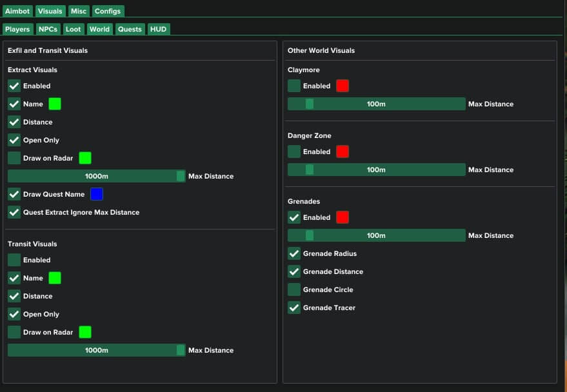
Task: Switch to the Aimbot tab
Action: (17, 11)
